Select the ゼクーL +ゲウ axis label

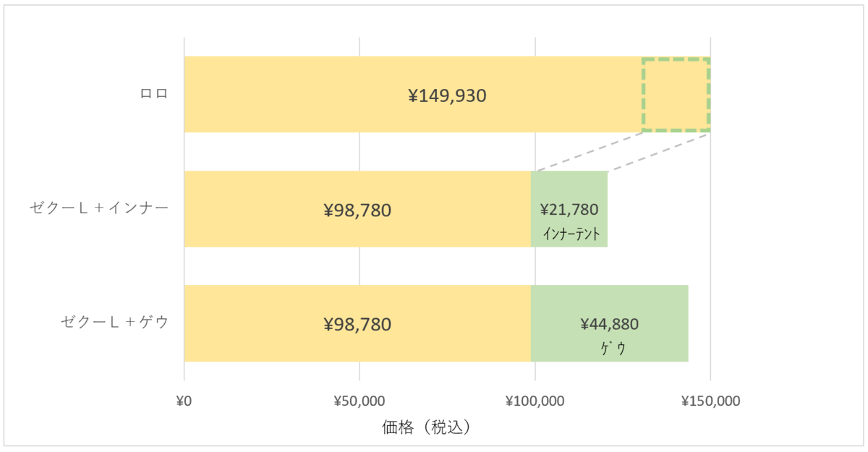[114, 323]
